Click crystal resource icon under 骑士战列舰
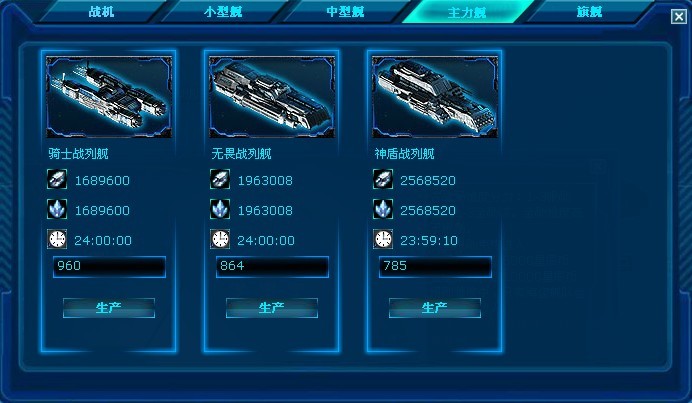692x403 pixels. [57, 209]
